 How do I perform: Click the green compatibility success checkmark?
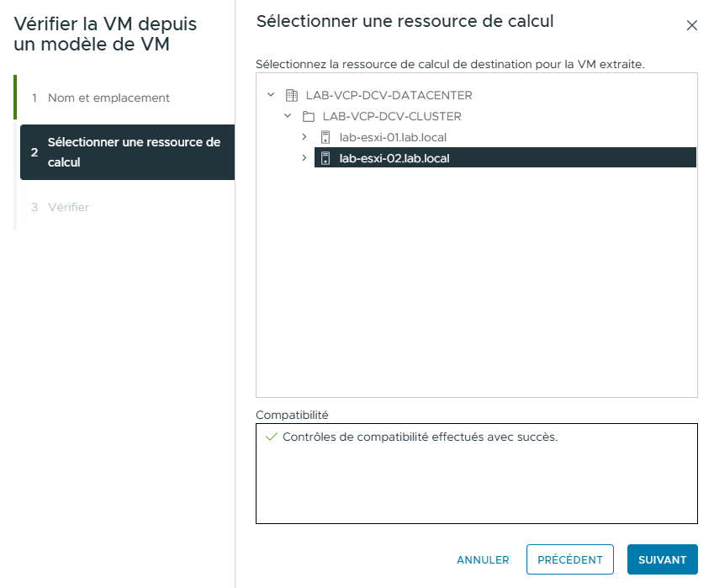270,437
